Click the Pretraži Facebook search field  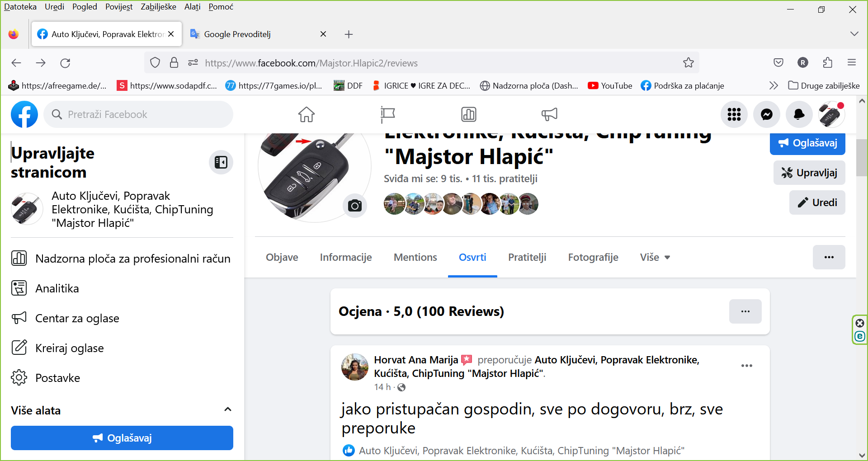pos(138,114)
